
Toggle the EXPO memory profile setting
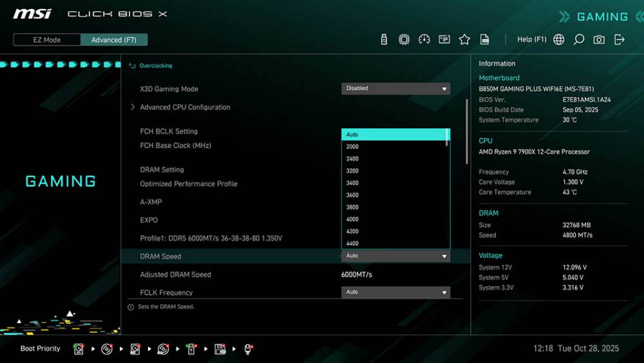pyautogui.click(x=150, y=220)
